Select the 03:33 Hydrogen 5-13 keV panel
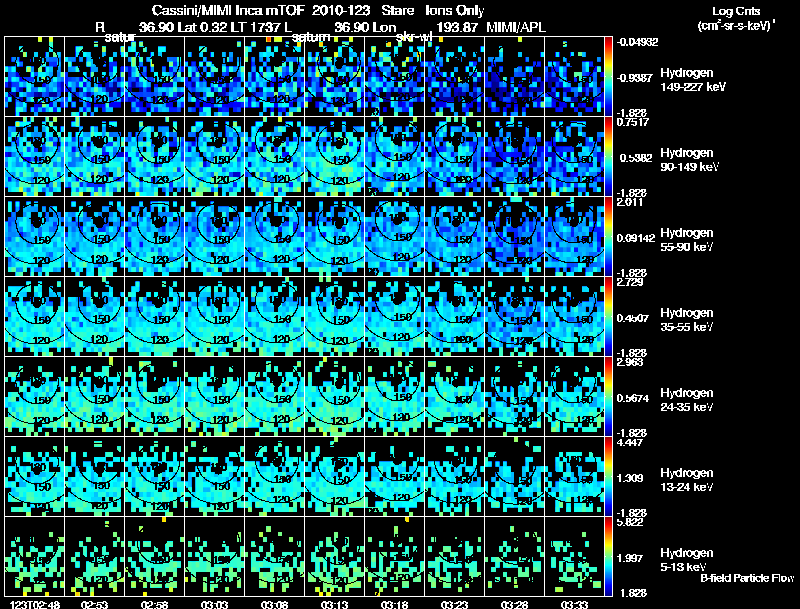This screenshot has width=800, height=609. click(574, 556)
